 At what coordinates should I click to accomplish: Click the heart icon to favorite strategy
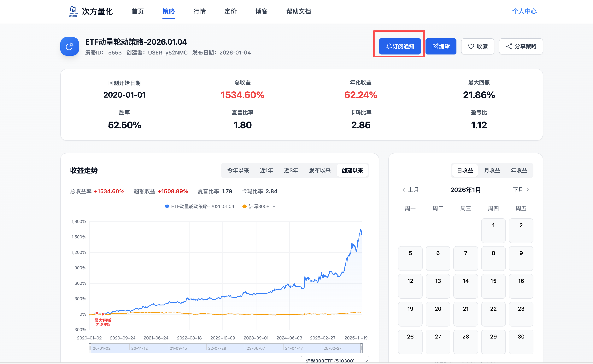tap(471, 46)
